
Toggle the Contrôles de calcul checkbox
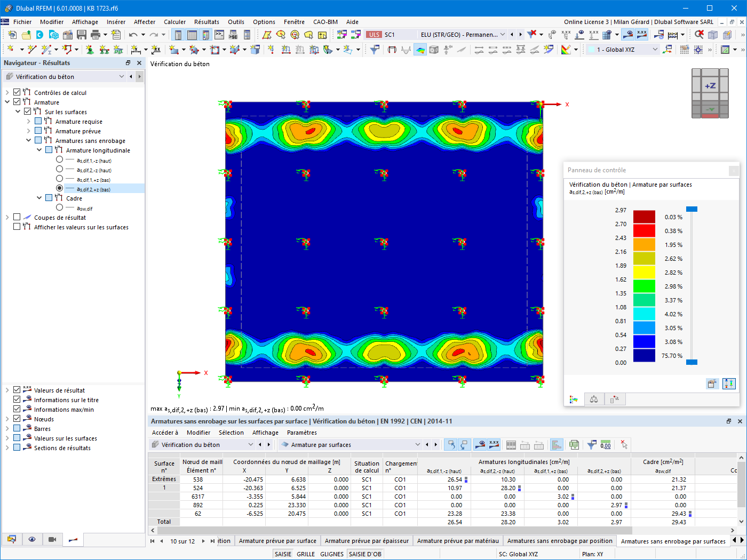(x=17, y=92)
